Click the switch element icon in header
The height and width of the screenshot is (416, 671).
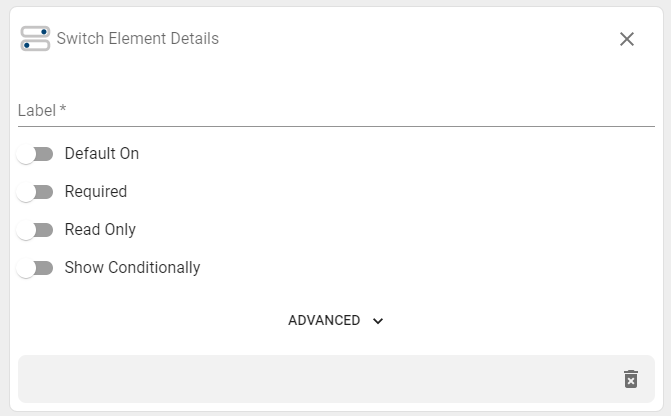[35, 39]
